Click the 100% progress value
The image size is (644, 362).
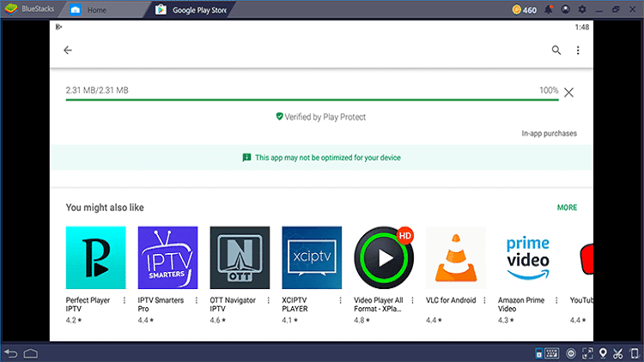tap(549, 90)
